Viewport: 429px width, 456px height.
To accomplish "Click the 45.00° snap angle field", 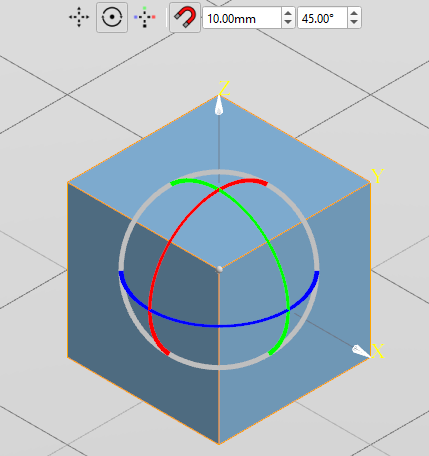I will [322, 18].
